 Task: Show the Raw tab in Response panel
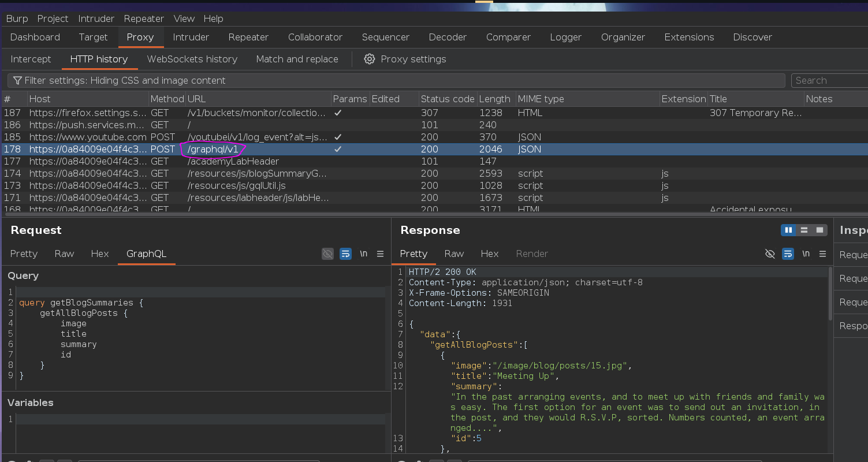454,254
